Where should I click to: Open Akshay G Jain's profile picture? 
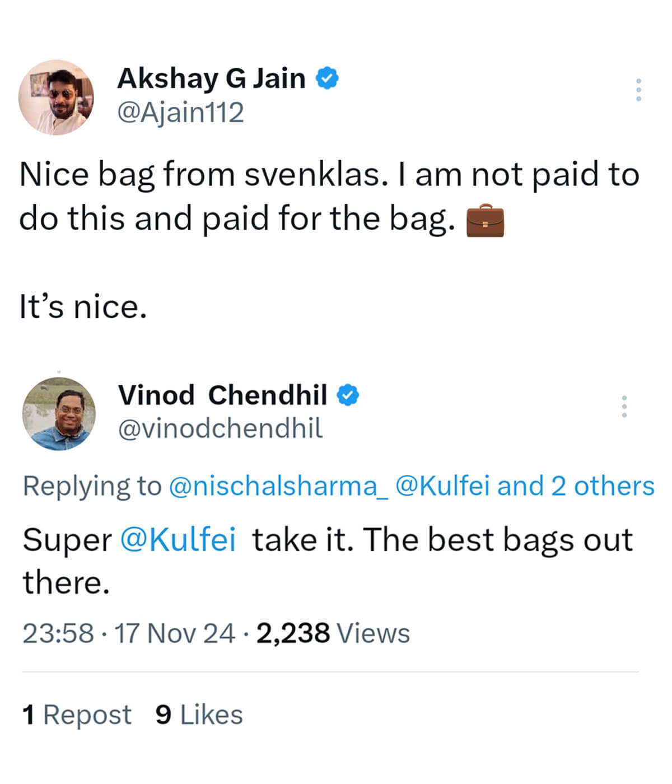coord(56,97)
